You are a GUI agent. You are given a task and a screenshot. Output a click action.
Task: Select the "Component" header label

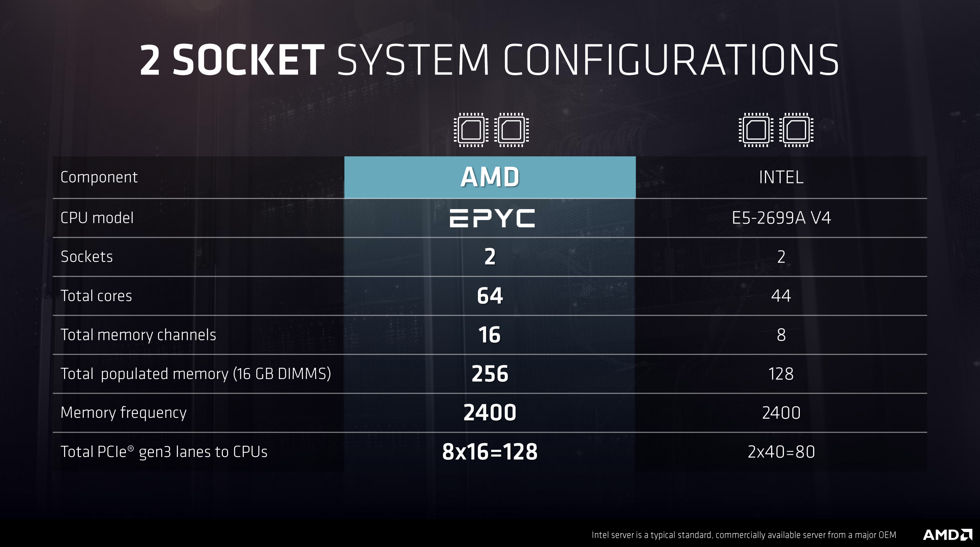[99, 177]
